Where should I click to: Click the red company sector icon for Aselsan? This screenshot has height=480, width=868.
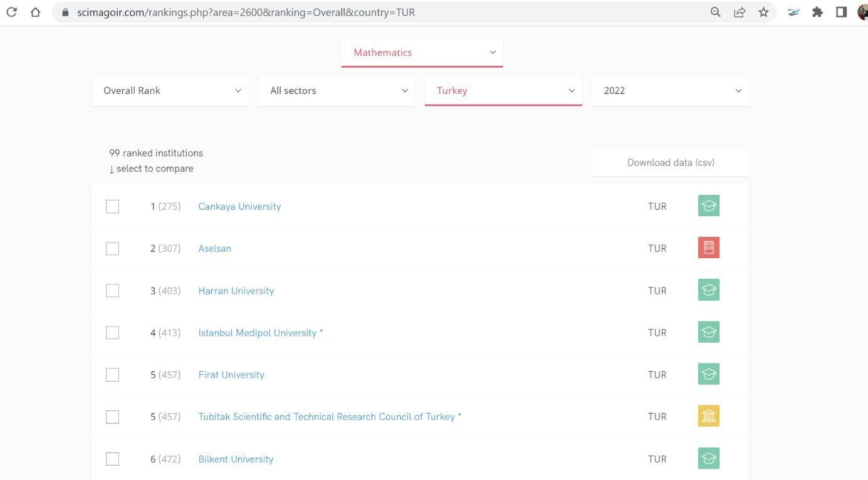tap(709, 248)
